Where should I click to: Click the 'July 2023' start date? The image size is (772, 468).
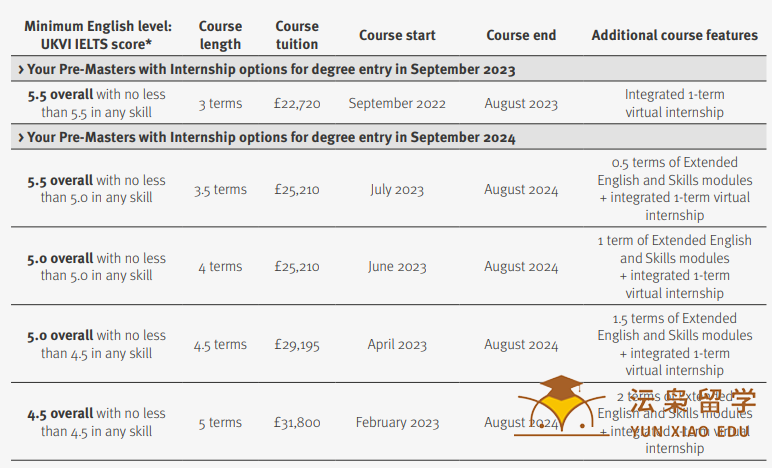tap(397, 190)
